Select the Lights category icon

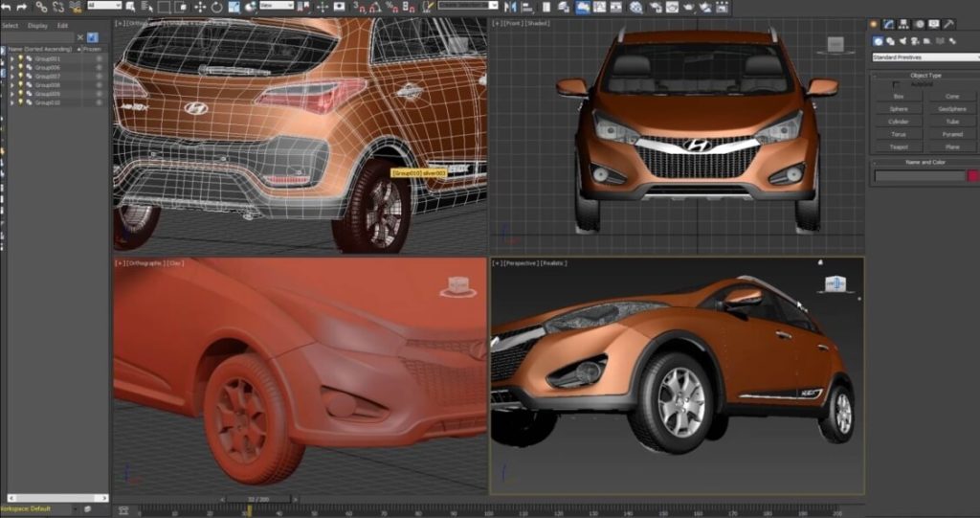903,41
